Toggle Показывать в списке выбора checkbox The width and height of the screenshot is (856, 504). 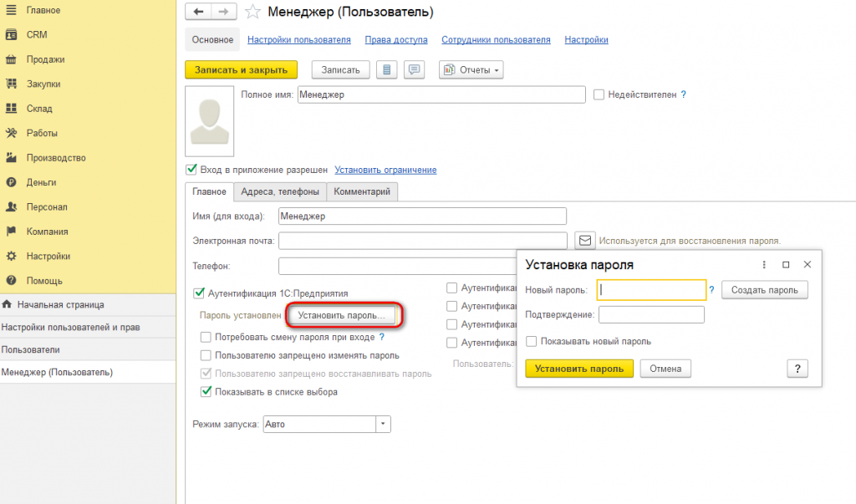(x=206, y=391)
